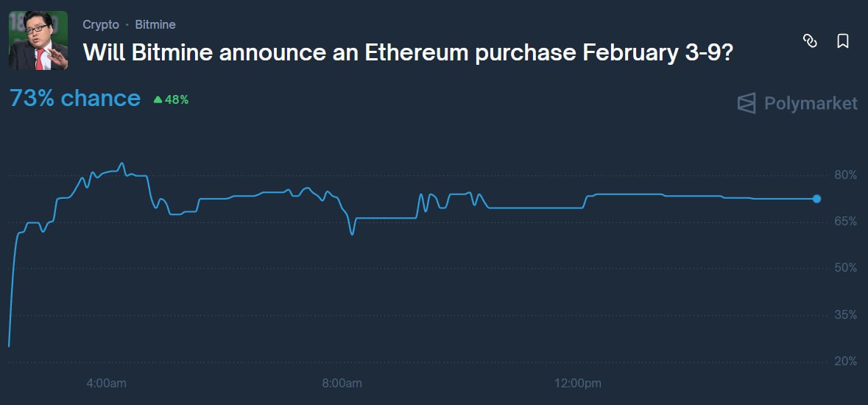Click the green up-triangle change indicator
The image size is (868, 405).
[158, 99]
